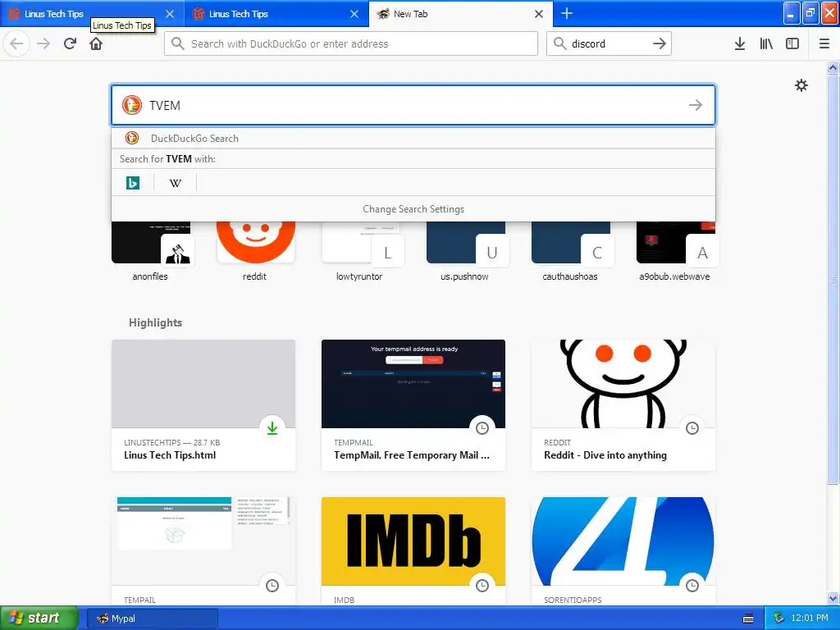Image resolution: width=840 pixels, height=630 pixels.
Task: Select the DuckDuckGo Search suggestion row
Action: pos(413,138)
